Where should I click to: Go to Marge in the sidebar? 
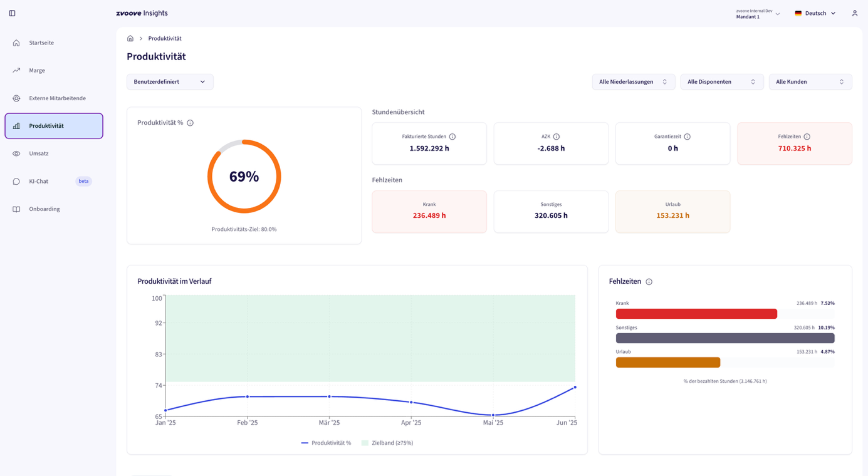coord(37,71)
